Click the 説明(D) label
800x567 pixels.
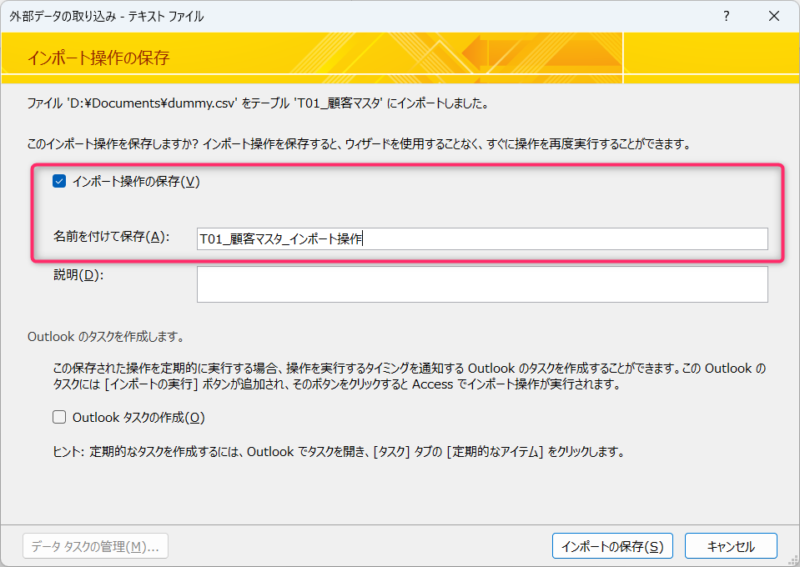coord(79,275)
